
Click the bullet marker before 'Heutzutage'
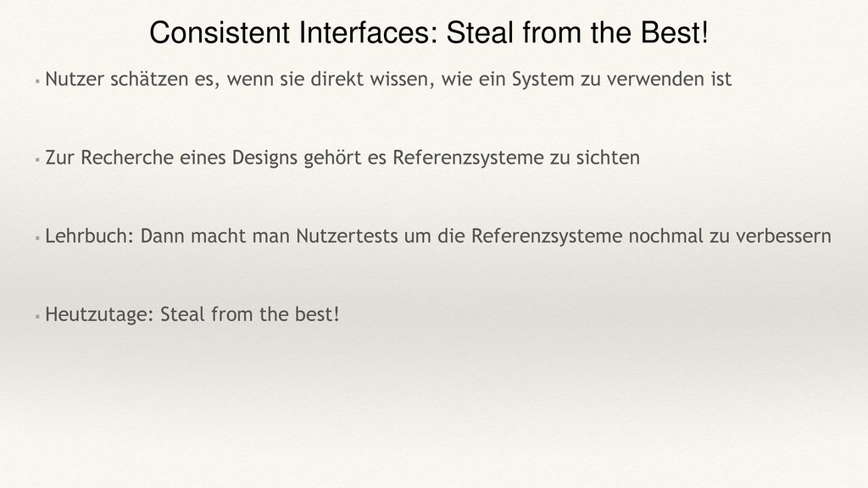(x=37, y=317)
